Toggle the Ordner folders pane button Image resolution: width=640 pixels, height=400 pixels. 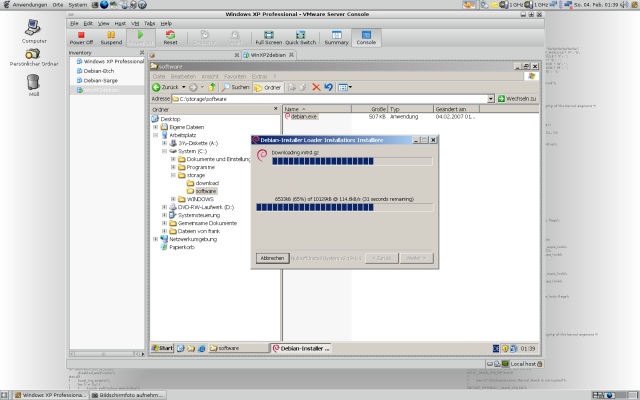point(268,87)
